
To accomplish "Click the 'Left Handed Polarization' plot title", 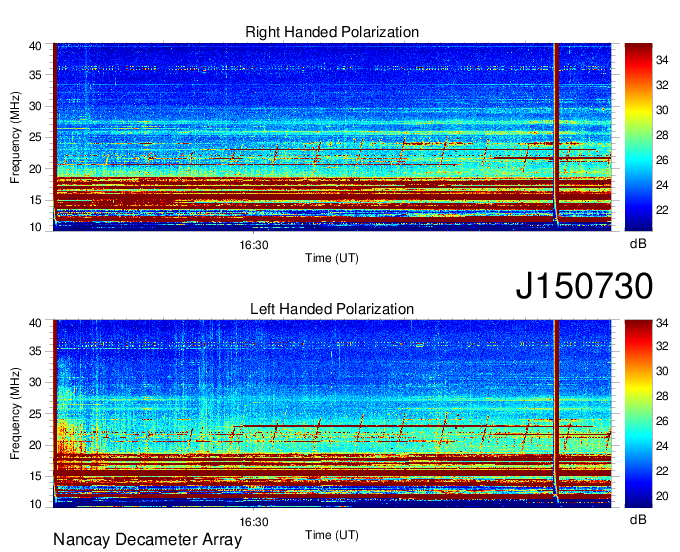I will pyautogui.click(x=332, y=309).
